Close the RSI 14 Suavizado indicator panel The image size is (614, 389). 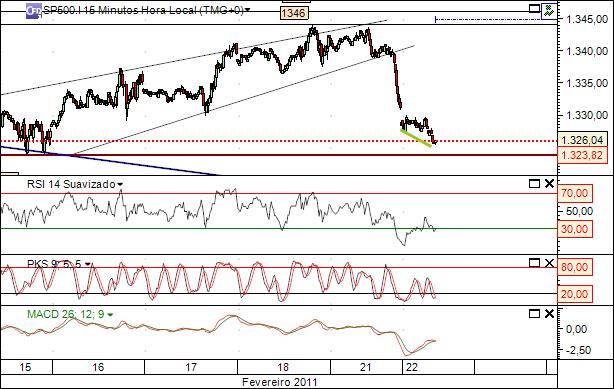[x=549, y=183]
